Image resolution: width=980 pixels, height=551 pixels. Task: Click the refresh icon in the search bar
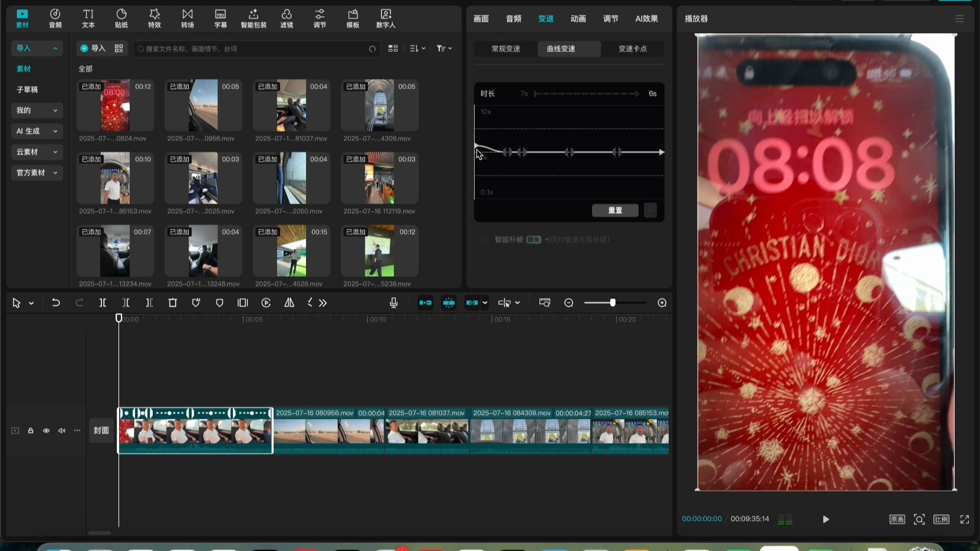pos(372,49)
